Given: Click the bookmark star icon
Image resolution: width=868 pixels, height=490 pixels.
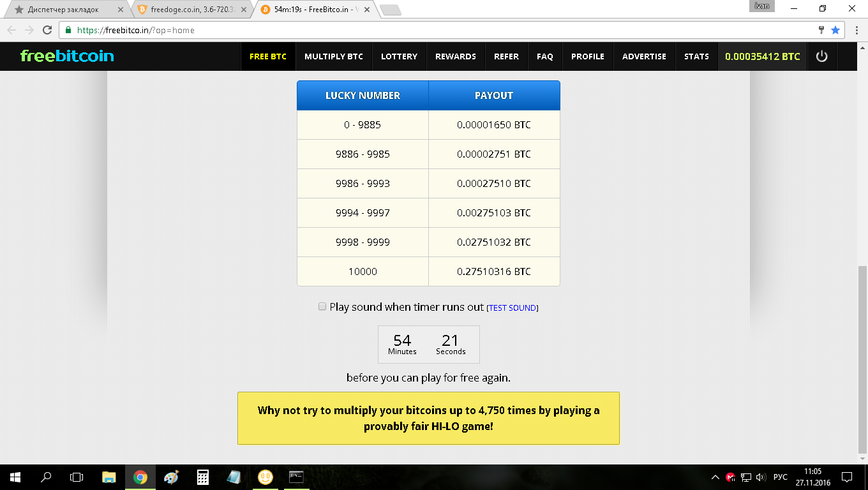Looking at the screenshot, I should [835, 30].
